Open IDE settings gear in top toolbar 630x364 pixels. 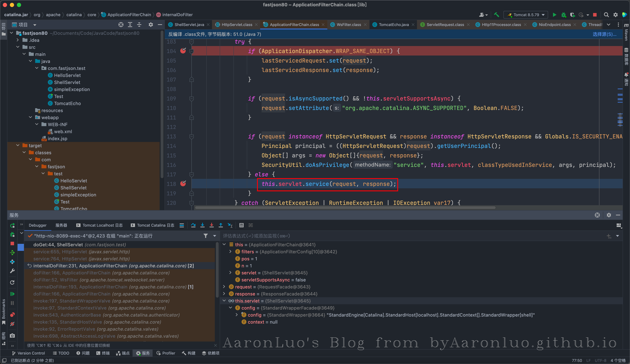coord(616,15)
